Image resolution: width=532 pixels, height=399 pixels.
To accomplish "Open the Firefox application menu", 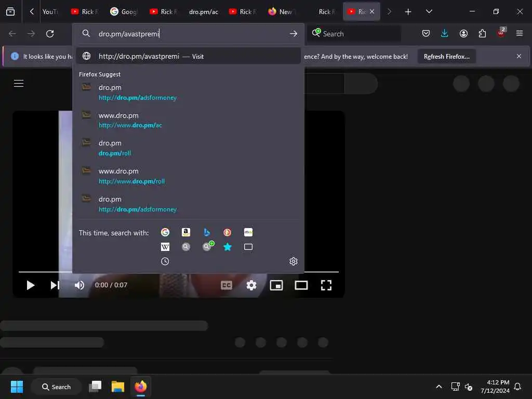I will 519,33.
